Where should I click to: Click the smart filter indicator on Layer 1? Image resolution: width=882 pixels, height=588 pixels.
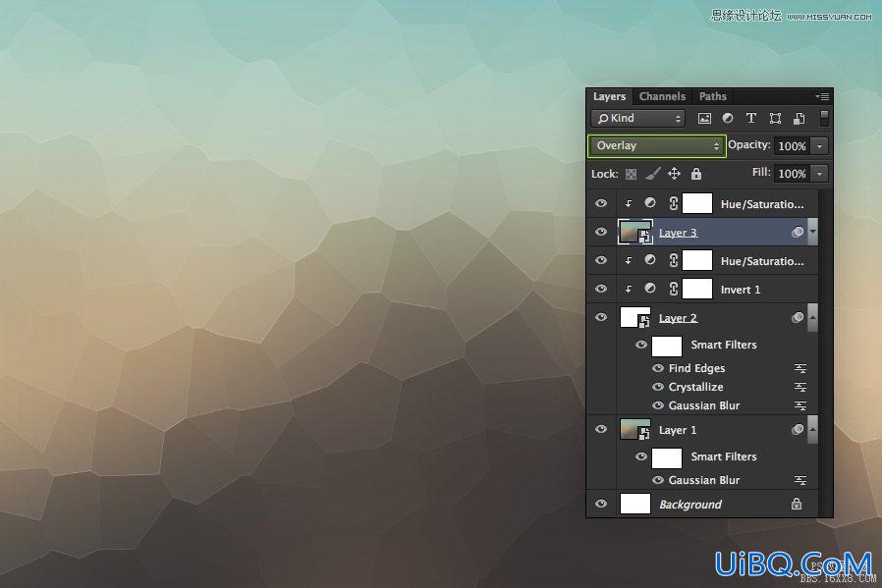[798, 430]
